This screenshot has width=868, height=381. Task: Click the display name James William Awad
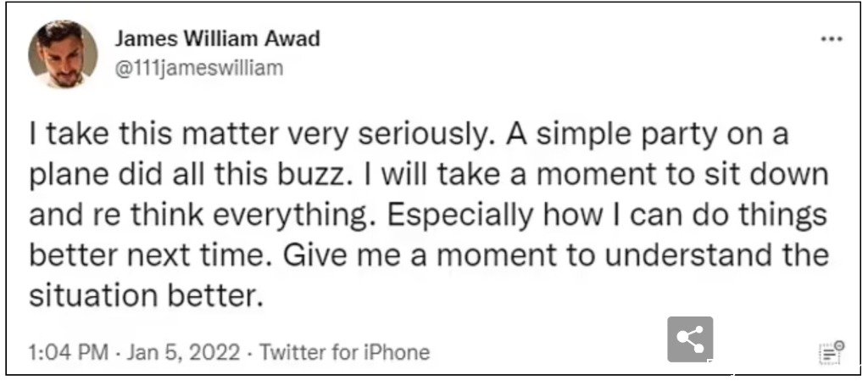click(x=218, y=39)
